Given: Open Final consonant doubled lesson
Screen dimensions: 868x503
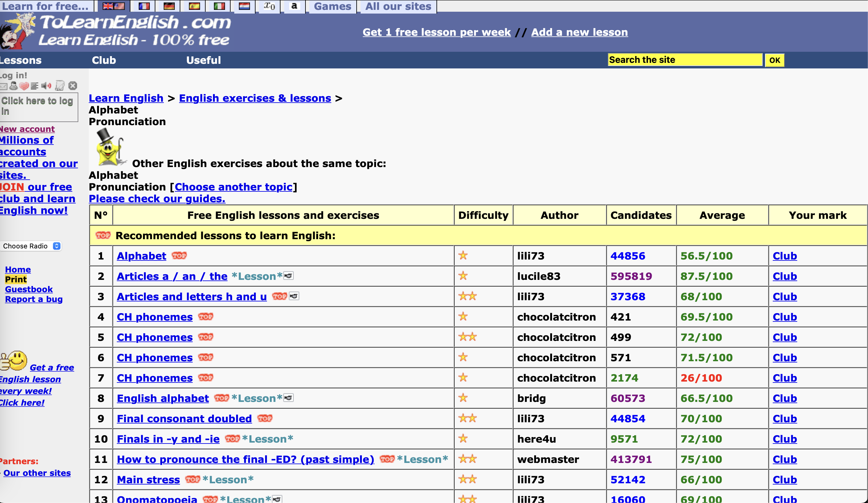Looking at the screenshot, I should [x=184, y=419].
